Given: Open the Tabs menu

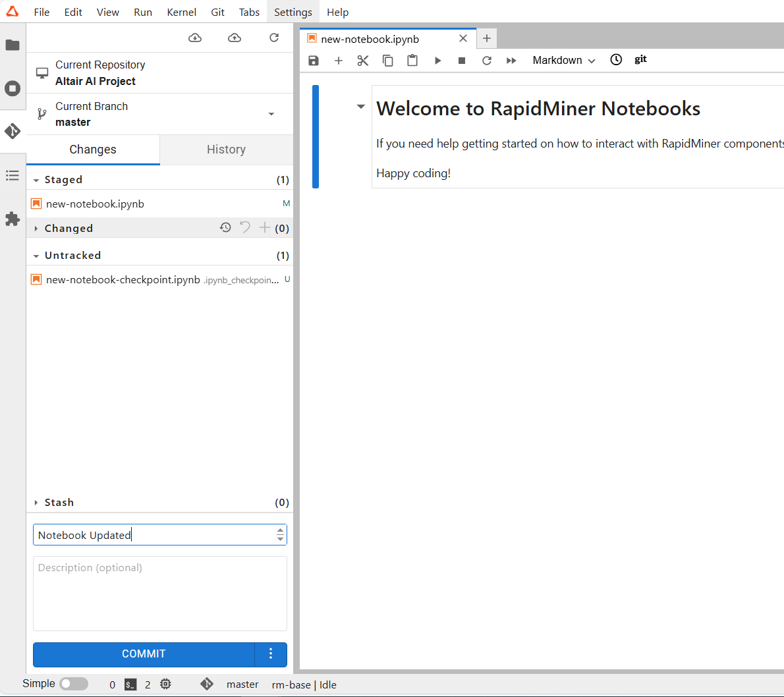Looking at the screenshot, I should coord(249,12).
